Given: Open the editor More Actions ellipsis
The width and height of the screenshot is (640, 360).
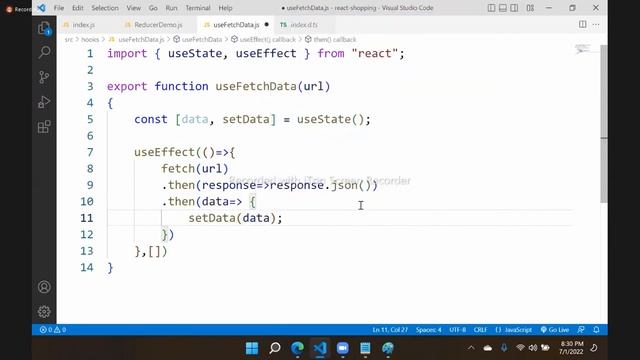Looking at the screenshot, I should point(596,24).
